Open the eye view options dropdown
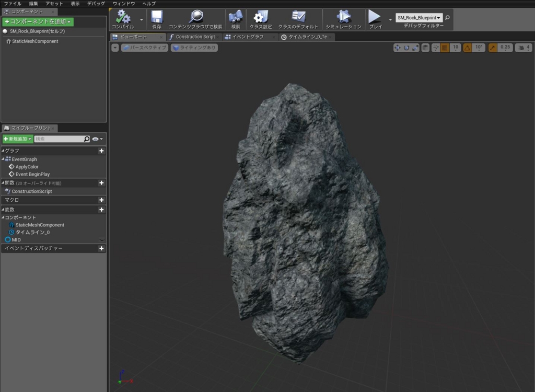 (x=97, y=139)
